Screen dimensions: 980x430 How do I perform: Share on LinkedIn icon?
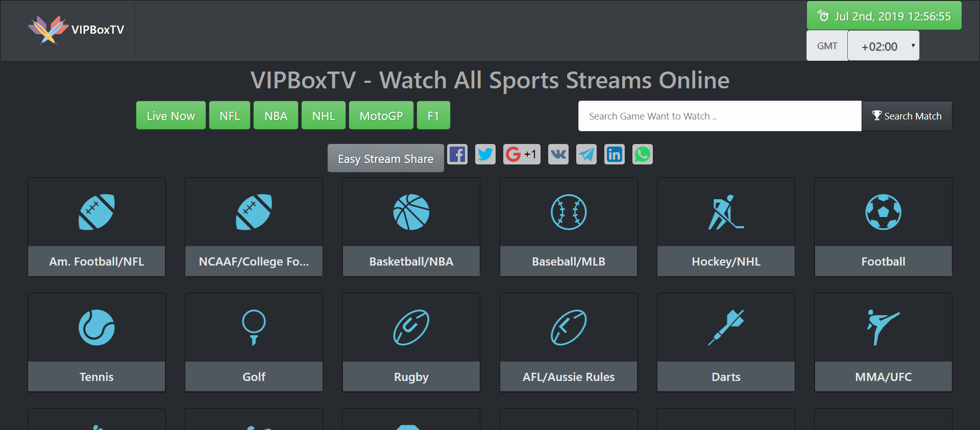click(615, 154)
